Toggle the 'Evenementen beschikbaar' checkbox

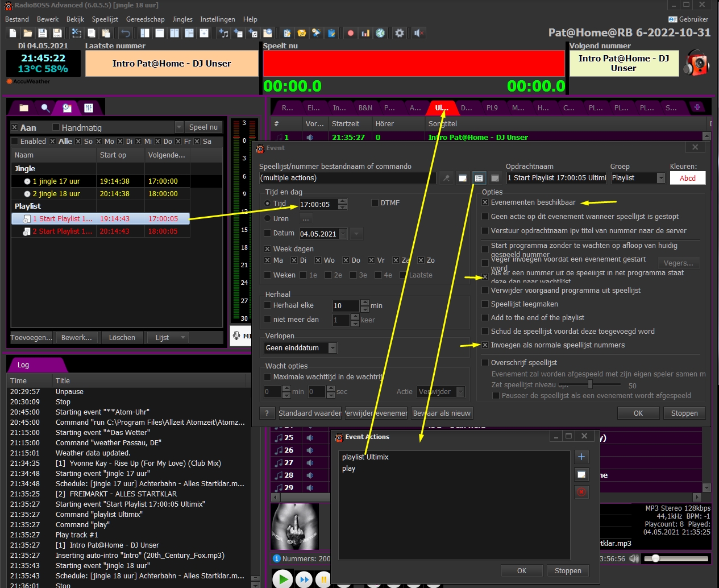[x=485, y=202]
